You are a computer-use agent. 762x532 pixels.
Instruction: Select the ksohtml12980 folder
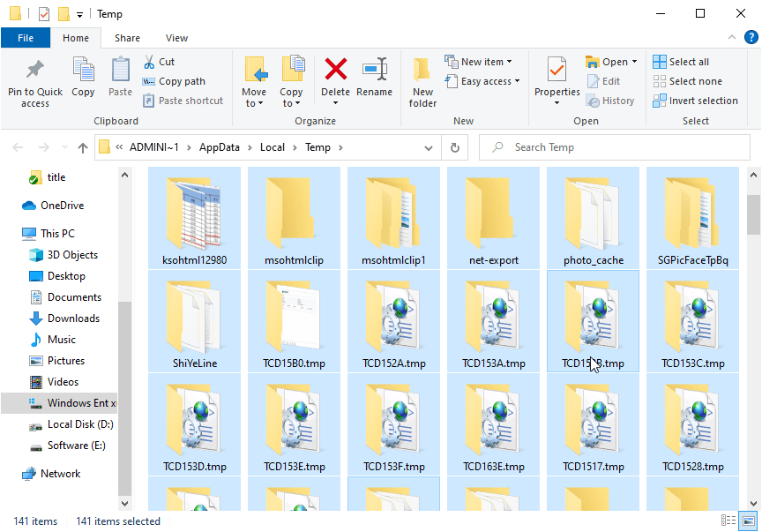pyautogui.click(x=194, y=218)
